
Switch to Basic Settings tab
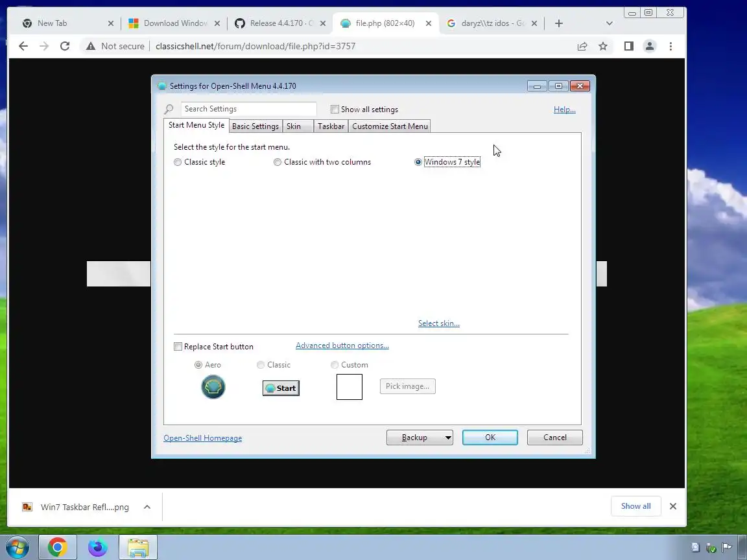[x=255, y=126]
